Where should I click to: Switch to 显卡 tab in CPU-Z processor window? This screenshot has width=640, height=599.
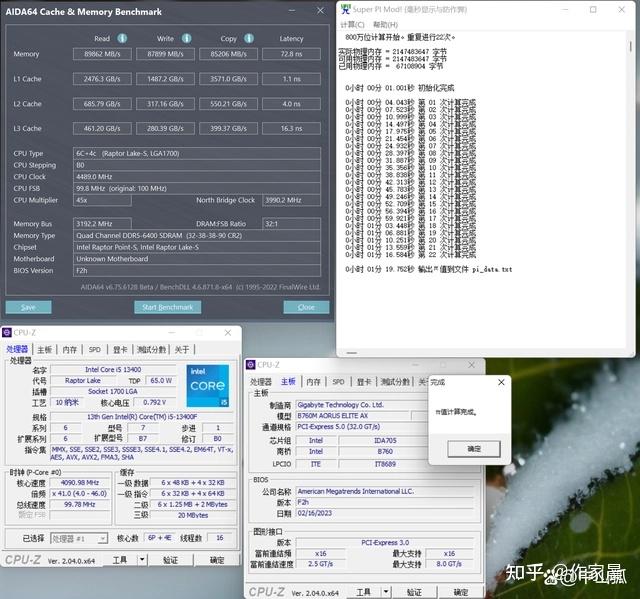pyautogui.click(x=120, y=350)
